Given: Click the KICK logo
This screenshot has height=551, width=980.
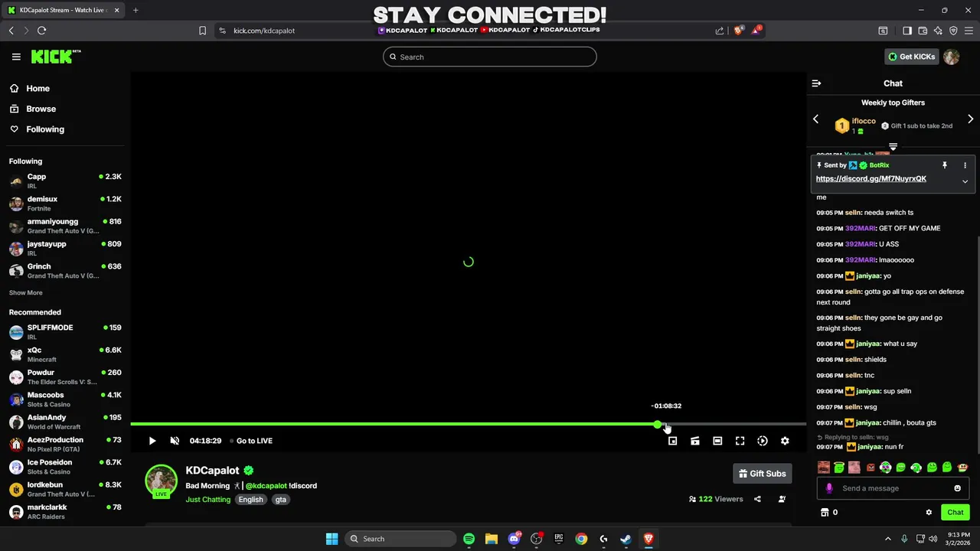Looking at the screenshot, I should point(55,57).
